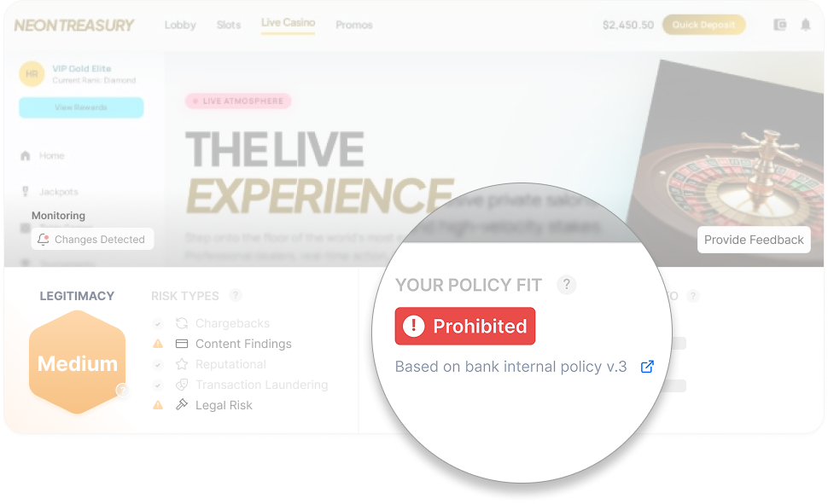
Task: Click the Chargebacks check indicator
Action: 157,323
